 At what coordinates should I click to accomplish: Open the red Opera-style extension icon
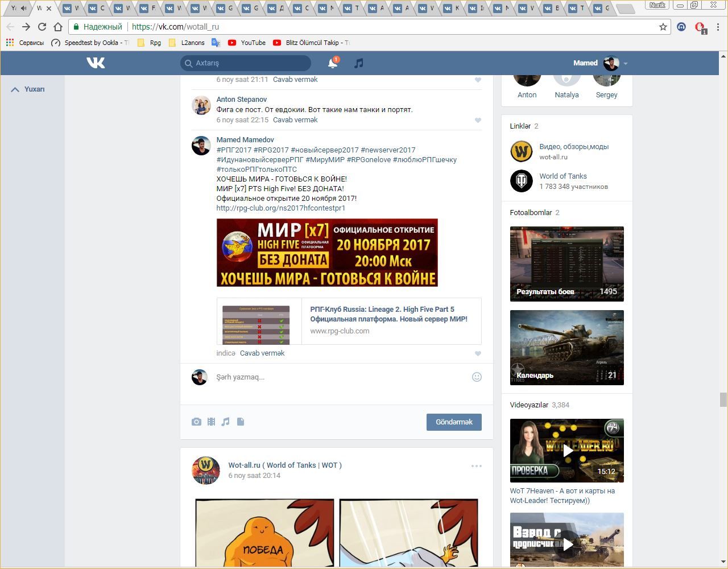click(700, 27)
